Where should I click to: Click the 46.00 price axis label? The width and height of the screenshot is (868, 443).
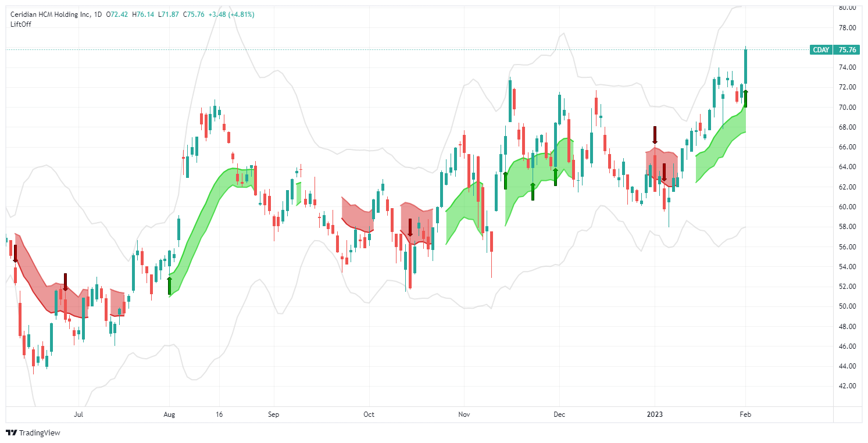pyautogui.click(x=846, y=346)
